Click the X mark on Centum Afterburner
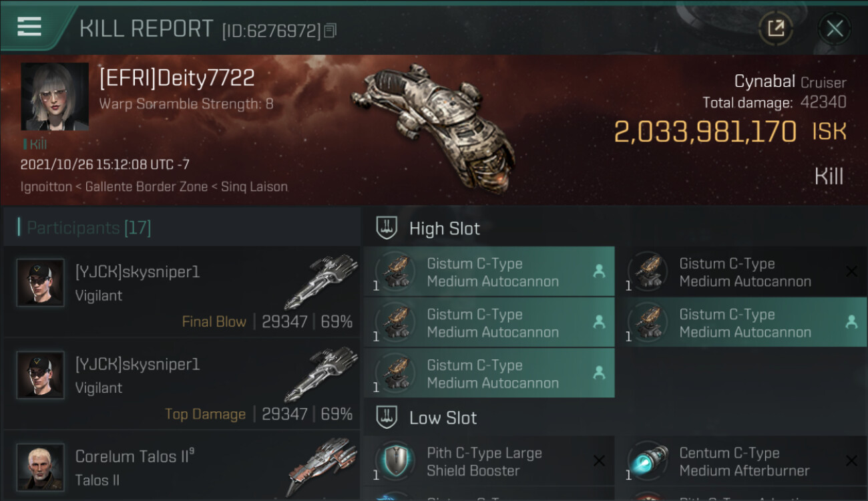This screenshot has width=868, height=501. pos(851,461)
